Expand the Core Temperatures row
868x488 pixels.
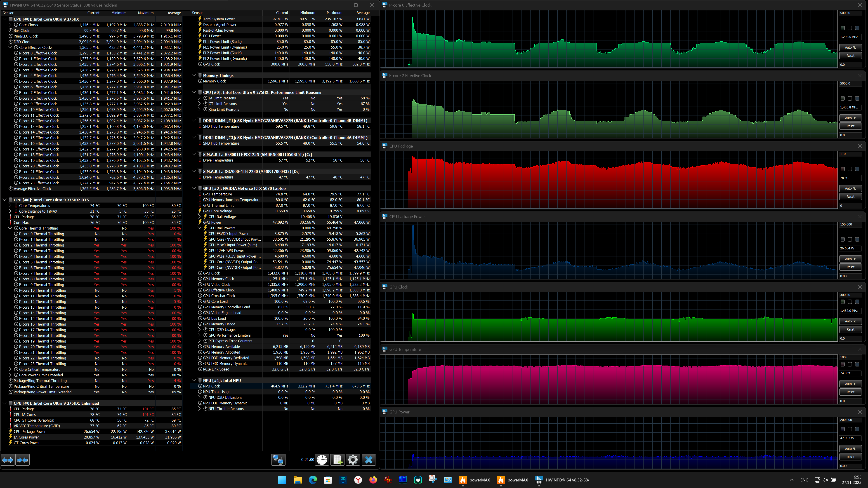(x=10, y=206)
